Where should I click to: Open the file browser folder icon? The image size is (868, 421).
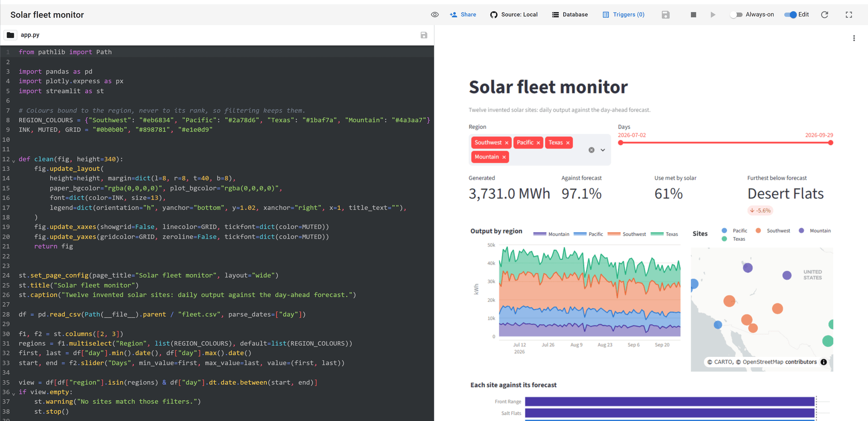10,35
